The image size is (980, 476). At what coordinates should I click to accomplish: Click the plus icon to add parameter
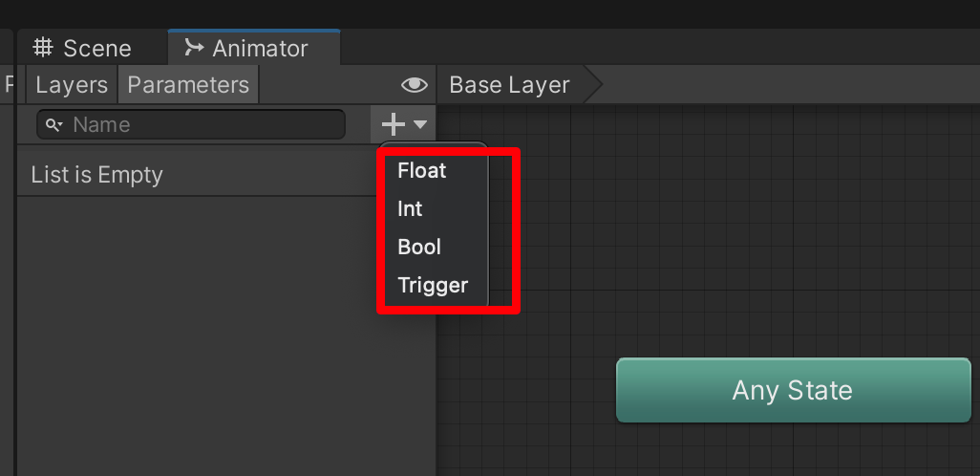[394, 124]
